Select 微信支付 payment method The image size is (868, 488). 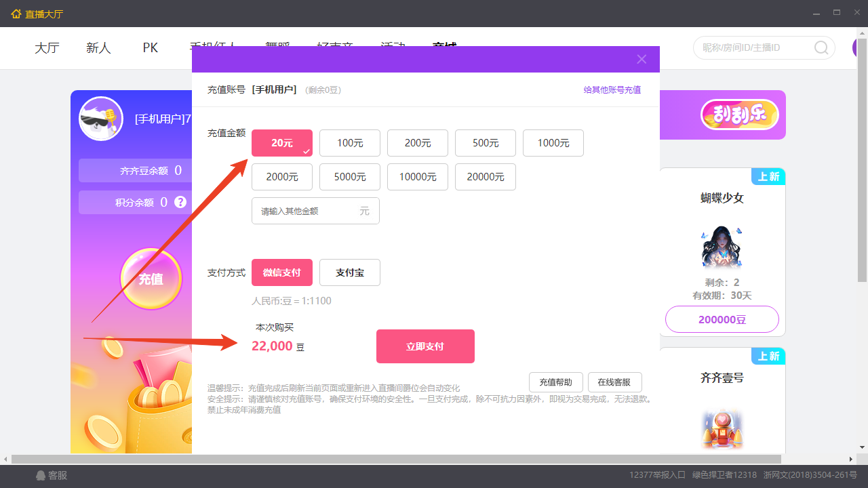click(x=282, y=272)
